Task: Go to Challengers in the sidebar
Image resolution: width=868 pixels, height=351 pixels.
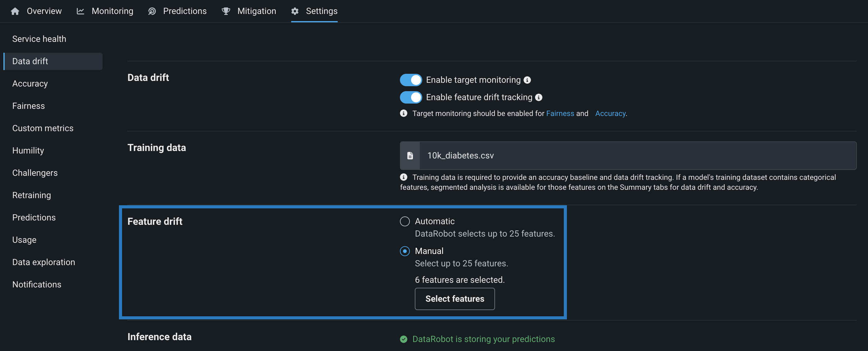Action: click(35, 173)
